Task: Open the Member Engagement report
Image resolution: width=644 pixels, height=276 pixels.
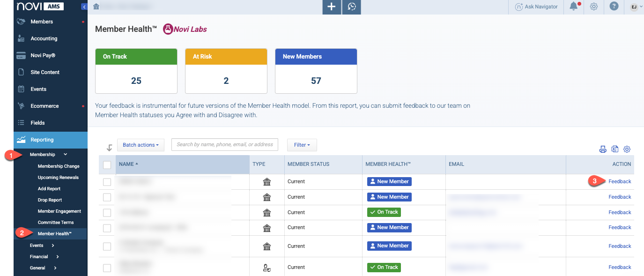Action: tap(59, 211)
